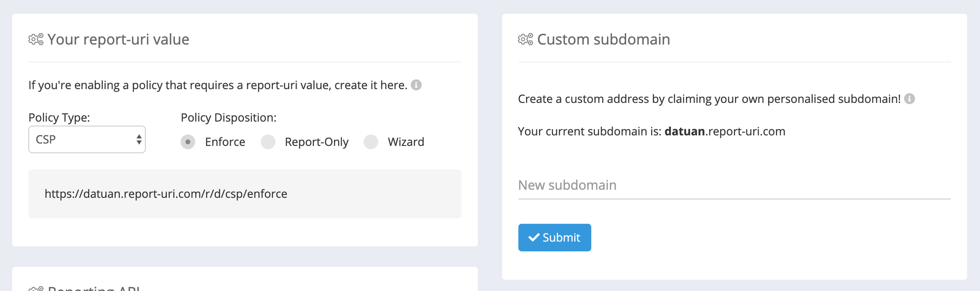Click the checkmark icon in the Submit button

pos(534,237)
